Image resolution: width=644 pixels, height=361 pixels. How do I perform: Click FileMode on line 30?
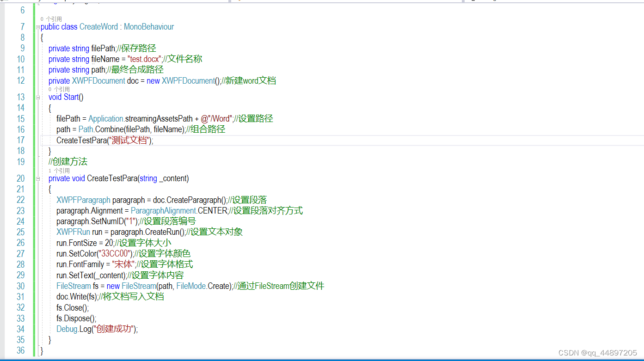(191, 286)
